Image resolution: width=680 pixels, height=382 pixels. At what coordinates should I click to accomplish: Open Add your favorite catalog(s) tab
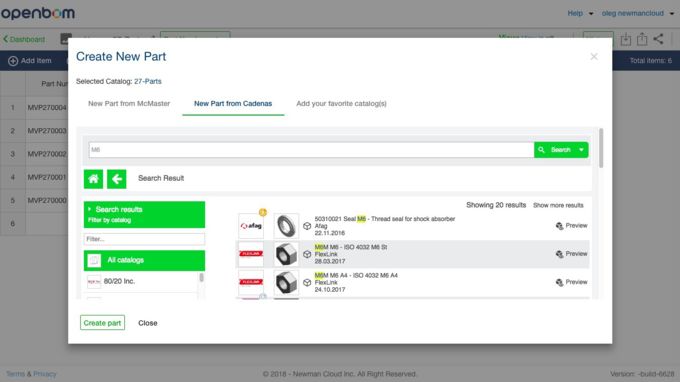tap(341, 104)
